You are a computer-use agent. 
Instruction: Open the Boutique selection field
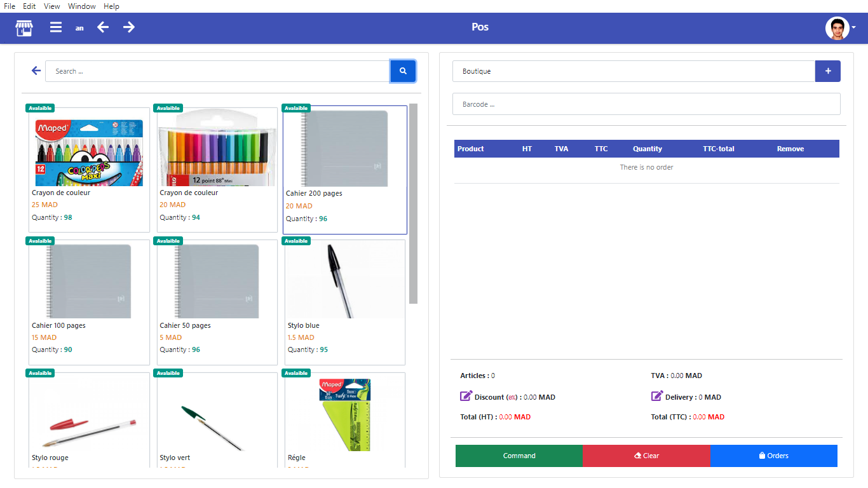click(633, 71)
